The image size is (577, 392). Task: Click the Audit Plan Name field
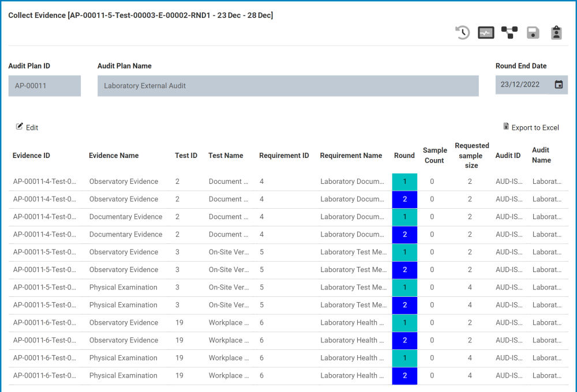[288, 86]
